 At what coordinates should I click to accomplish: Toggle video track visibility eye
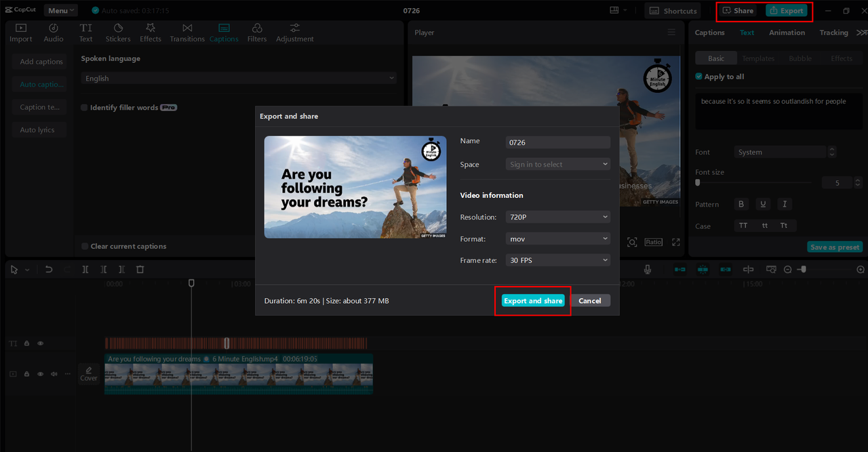(x=40, y=373)
